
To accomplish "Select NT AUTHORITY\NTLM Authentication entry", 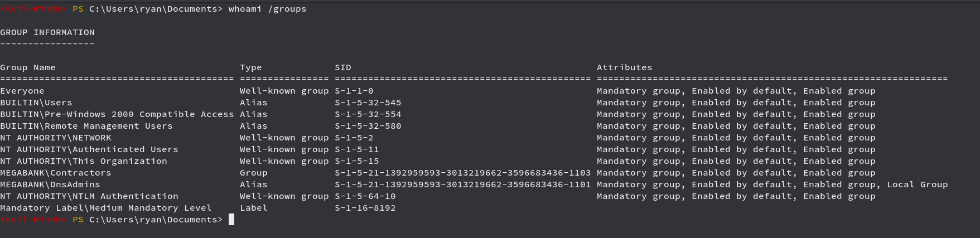I will 89,196.
